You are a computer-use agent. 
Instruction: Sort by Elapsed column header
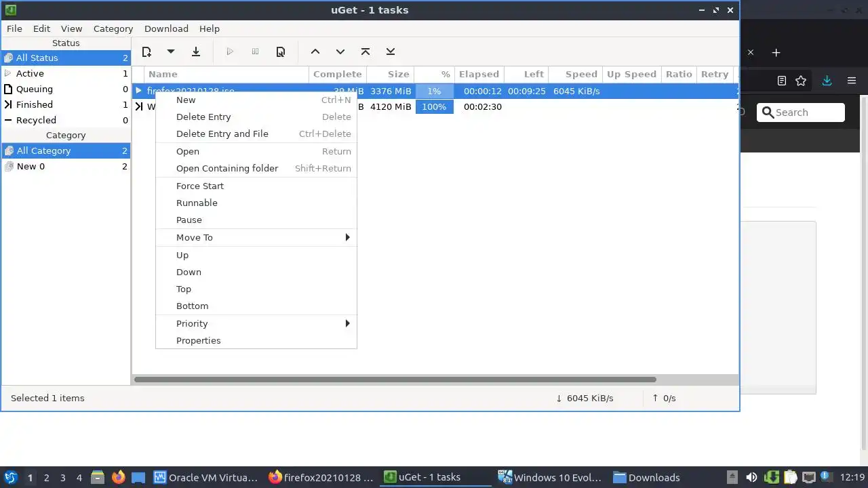(x=479, y=74)
